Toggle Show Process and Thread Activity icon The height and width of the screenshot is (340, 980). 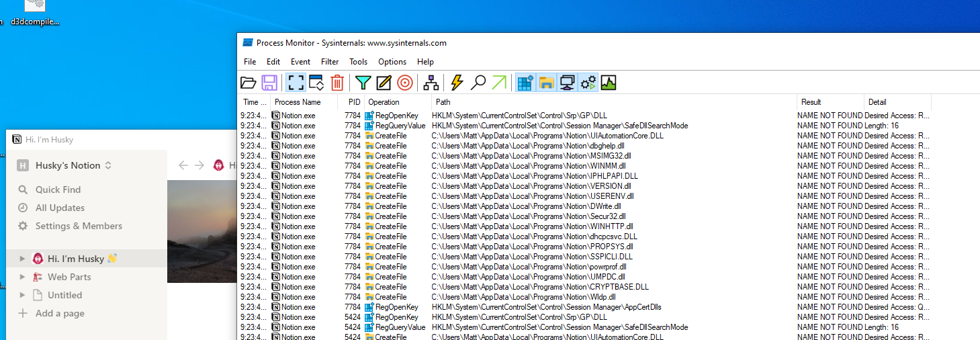(588, 83)
